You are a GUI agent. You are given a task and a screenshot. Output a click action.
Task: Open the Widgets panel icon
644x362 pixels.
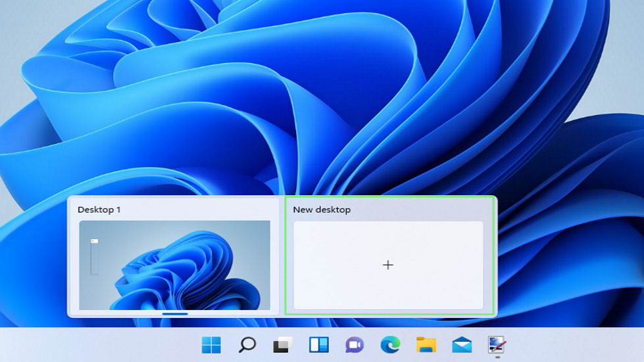coord(319,345)
